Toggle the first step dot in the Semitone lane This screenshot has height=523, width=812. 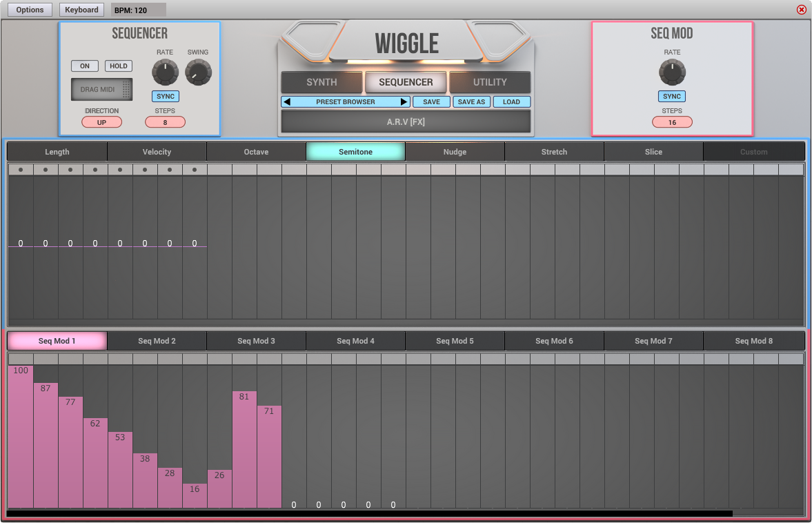[21, 169]
